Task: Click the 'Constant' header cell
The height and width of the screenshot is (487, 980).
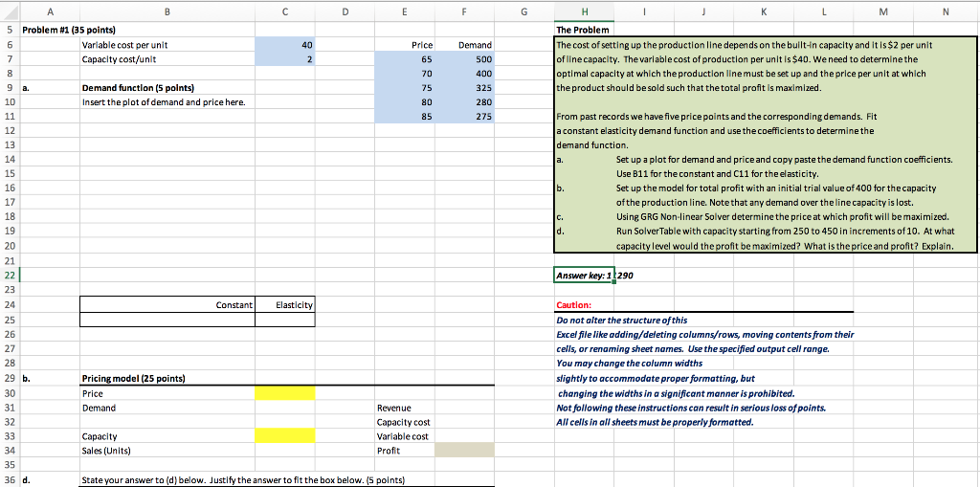Action: click(x=167, y=304)
